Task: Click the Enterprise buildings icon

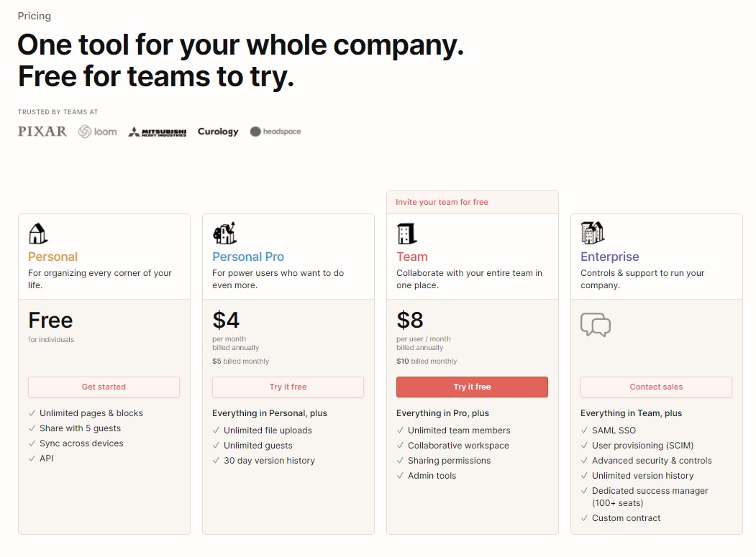Action: coord(592,233)
